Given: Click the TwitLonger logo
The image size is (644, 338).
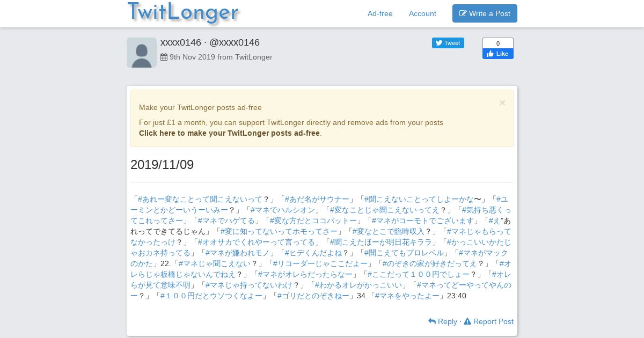Looking at the screenshot, I should 183,13.
